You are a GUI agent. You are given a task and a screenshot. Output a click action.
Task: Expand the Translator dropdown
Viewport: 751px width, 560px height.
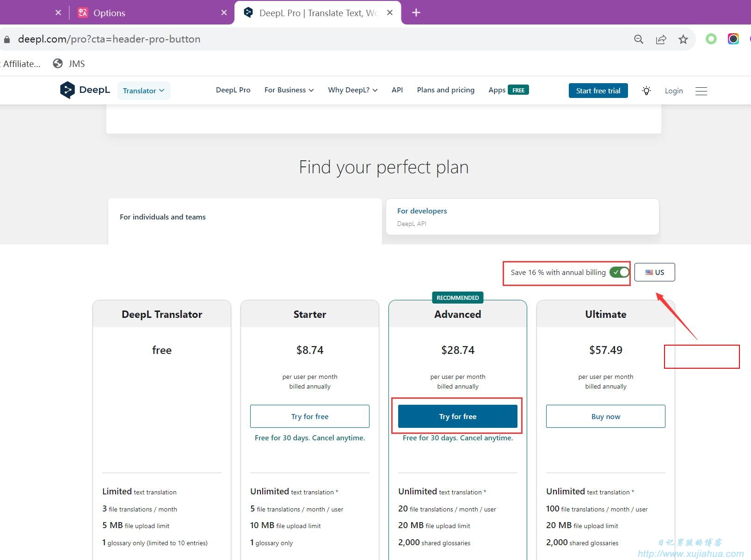(144, 91)
